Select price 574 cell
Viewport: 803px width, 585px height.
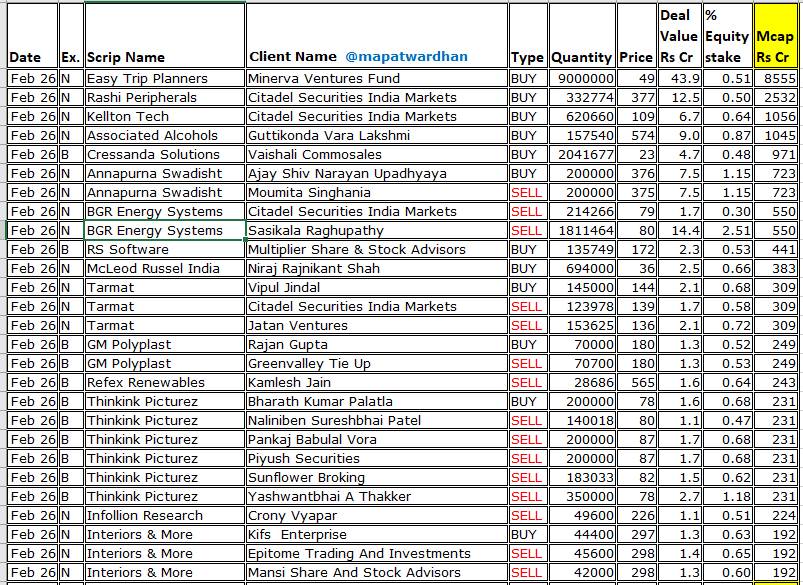637,135
